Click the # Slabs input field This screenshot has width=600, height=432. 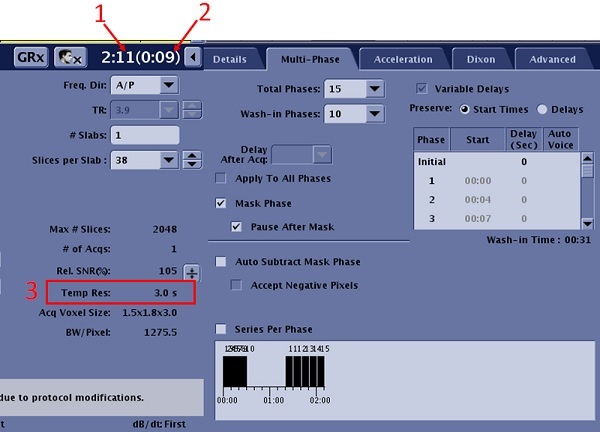(x=145, y=135)
